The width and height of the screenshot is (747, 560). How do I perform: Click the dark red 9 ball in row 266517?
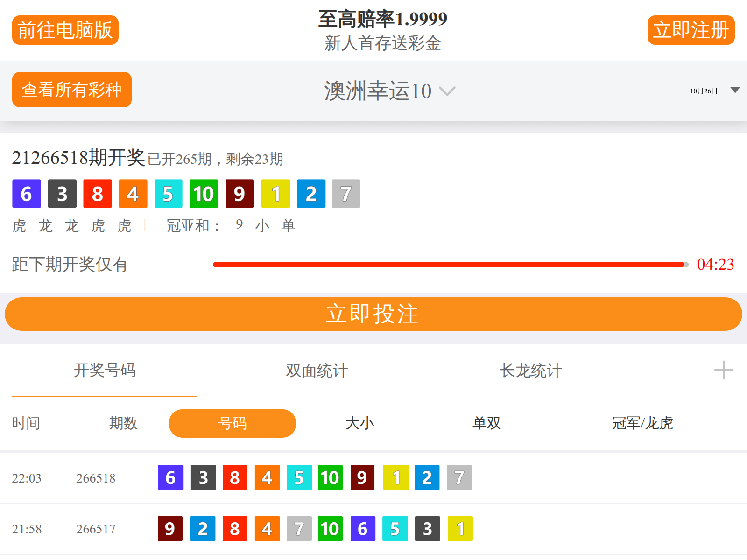(170, 529)
